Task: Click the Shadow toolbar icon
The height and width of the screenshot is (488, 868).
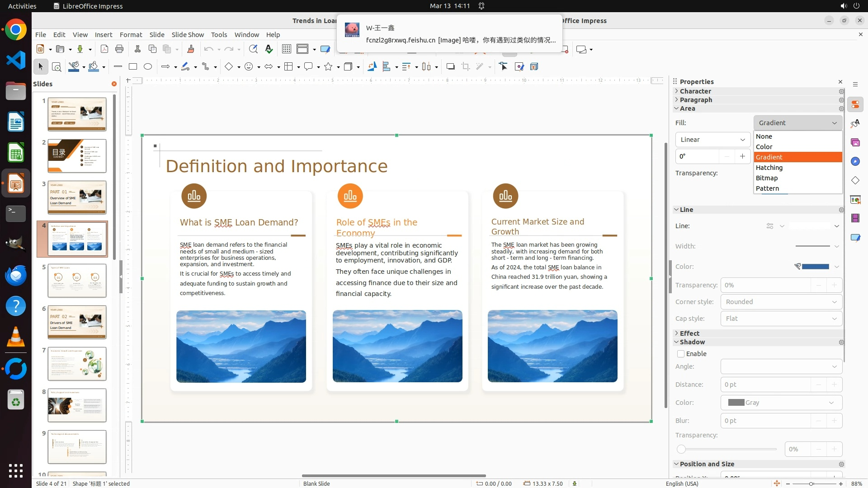Action: point(450,66)
